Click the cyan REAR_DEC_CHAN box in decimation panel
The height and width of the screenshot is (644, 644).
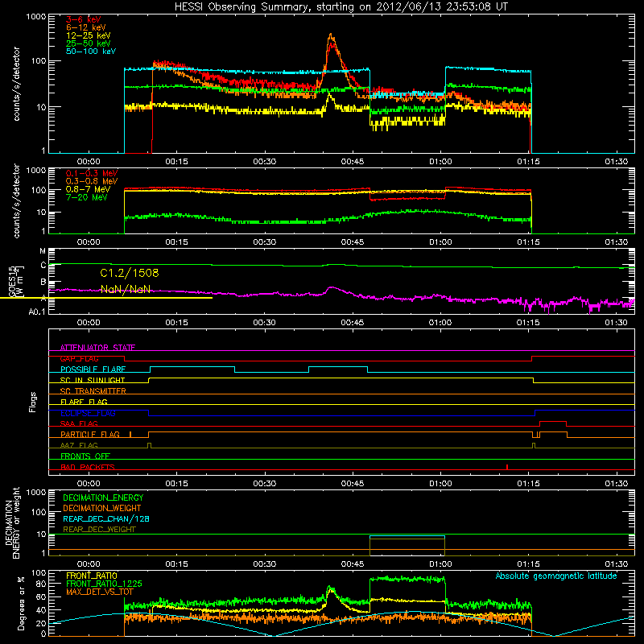pyautogui.click(x=407, y=537)
